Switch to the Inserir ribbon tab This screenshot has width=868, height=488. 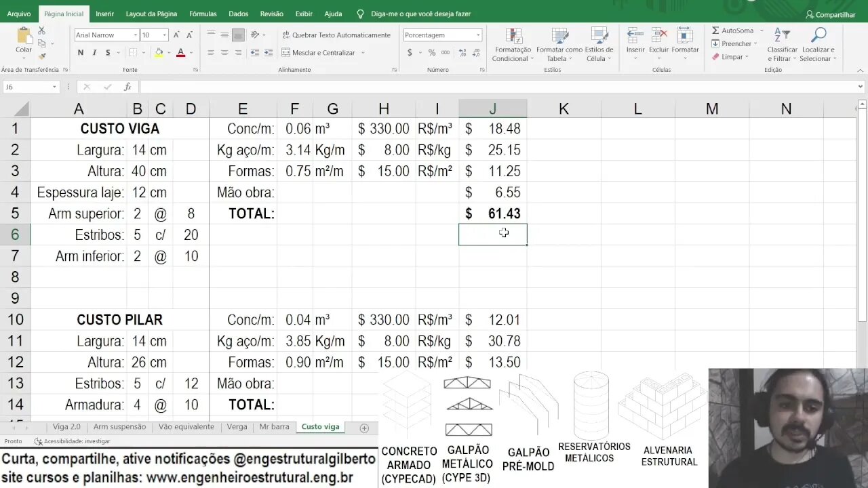click(104, 14)
